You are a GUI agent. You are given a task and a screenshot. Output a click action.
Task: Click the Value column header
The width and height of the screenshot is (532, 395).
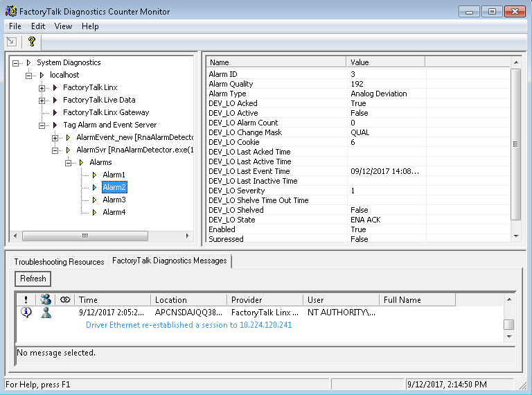385,62
